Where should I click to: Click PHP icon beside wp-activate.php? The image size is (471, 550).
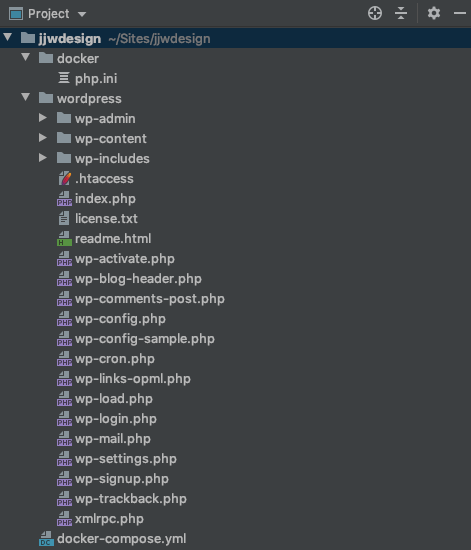(65, 259)
